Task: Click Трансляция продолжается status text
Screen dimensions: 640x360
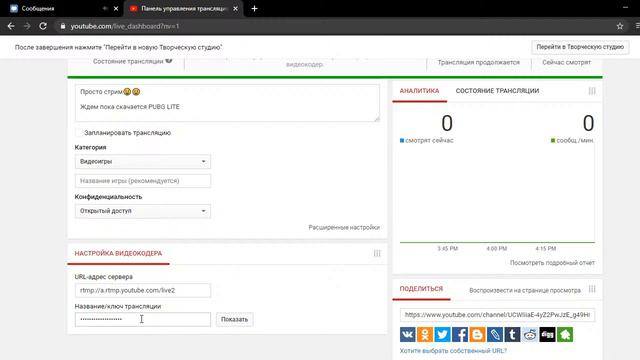Action: (478, 62)
